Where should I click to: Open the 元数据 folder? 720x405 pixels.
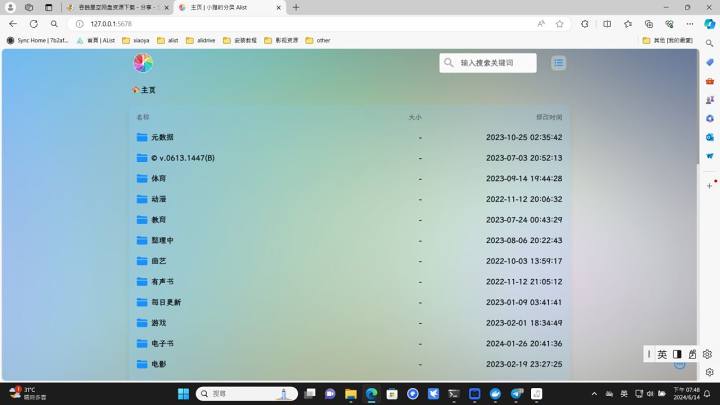coord(162,137)
